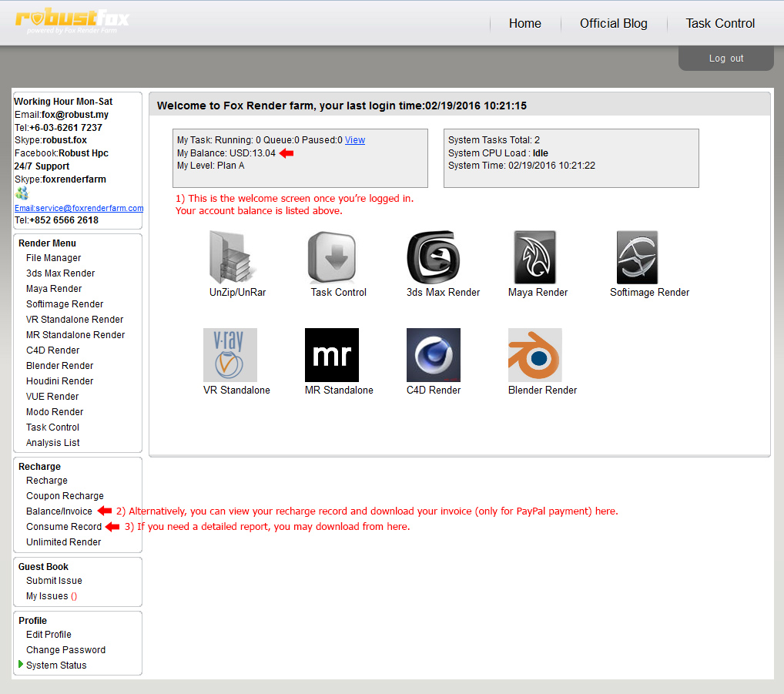
Task: Select Blender Render in sidebar menu
Action: (59, 366)
